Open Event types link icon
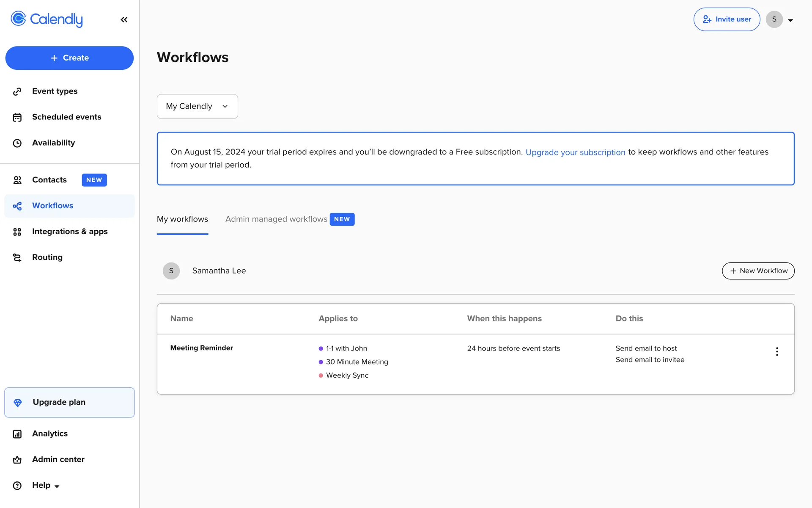812x508 pixels. click(x=17, y=91)
